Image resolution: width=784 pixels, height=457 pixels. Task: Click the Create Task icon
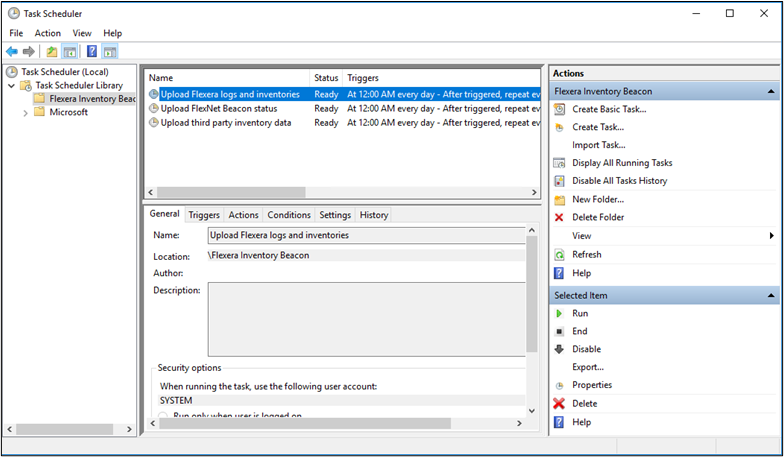pyautogui.click(x=560, y=127)
